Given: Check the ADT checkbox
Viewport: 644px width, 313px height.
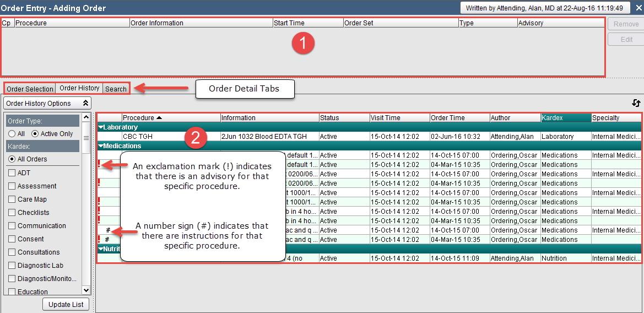Looking at the screenshot, I should click(12, 173).
